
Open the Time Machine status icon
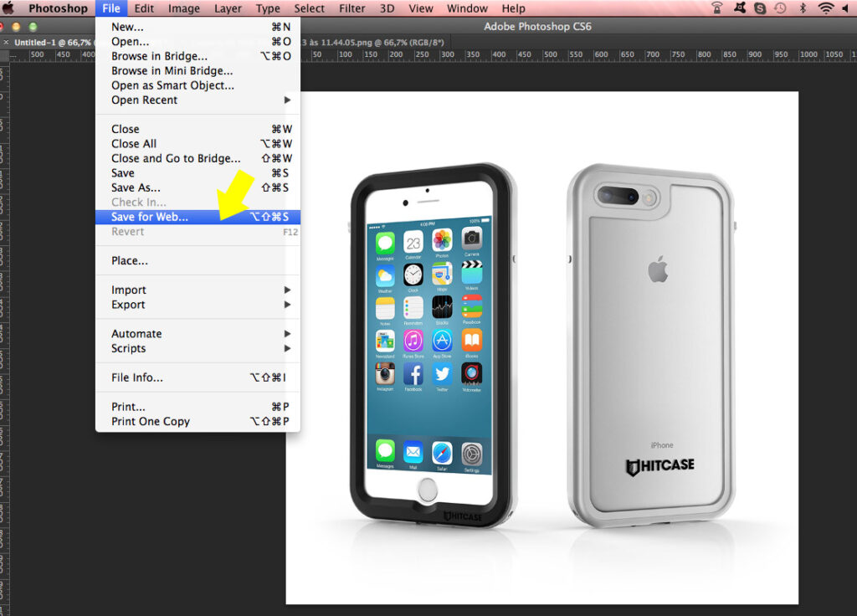780,8
